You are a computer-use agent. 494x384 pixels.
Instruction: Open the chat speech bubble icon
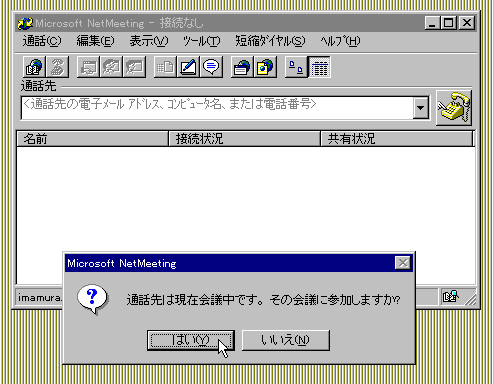coord(211,67)
